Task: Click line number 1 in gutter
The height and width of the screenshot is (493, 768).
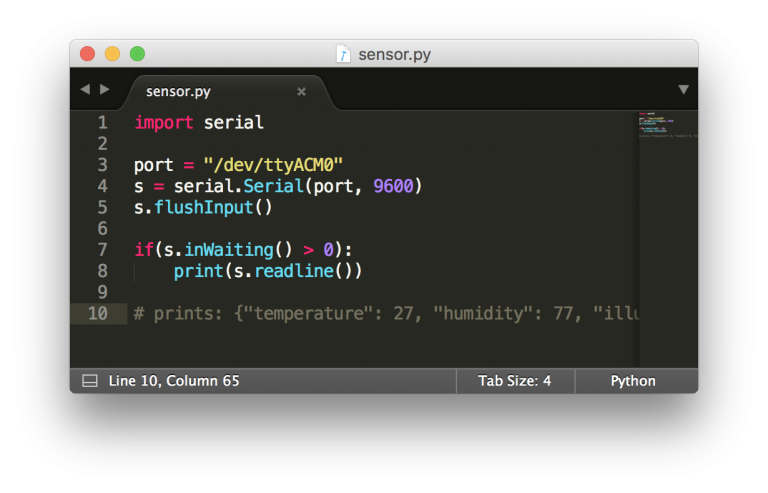Action: (102, 123)
